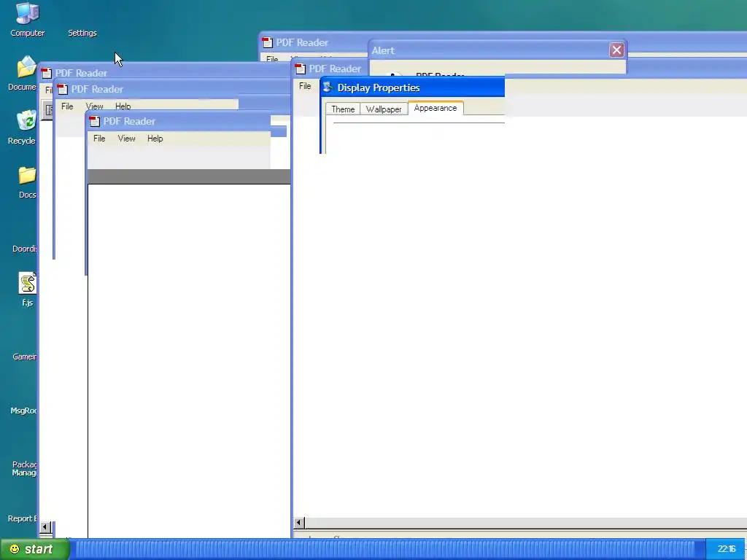The image size is (747, 560).
Task: Select the Gamein desktop shortcut label
Action: (24, 357)
